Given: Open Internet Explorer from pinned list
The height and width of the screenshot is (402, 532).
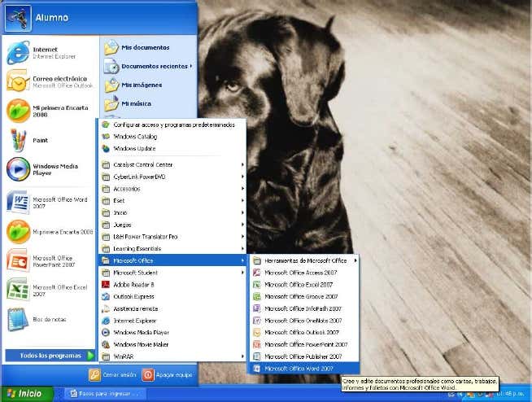Looking at the screenshot, I should point(50,53).
